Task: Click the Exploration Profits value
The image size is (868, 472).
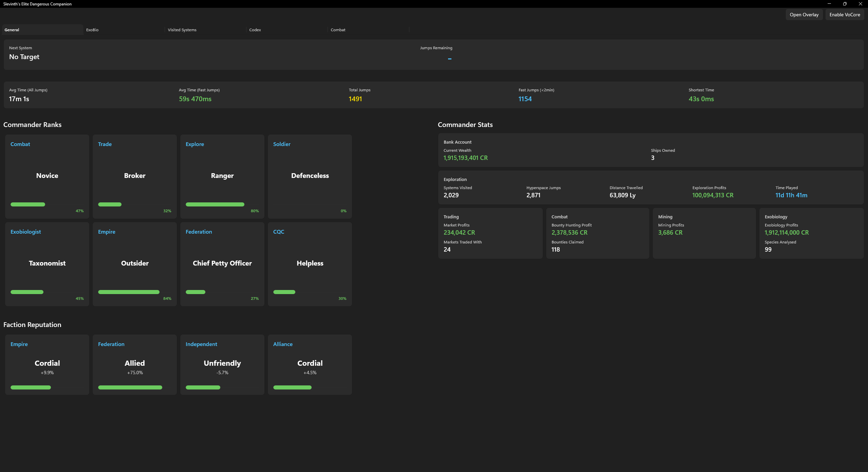Action: (x=712, y=195)
